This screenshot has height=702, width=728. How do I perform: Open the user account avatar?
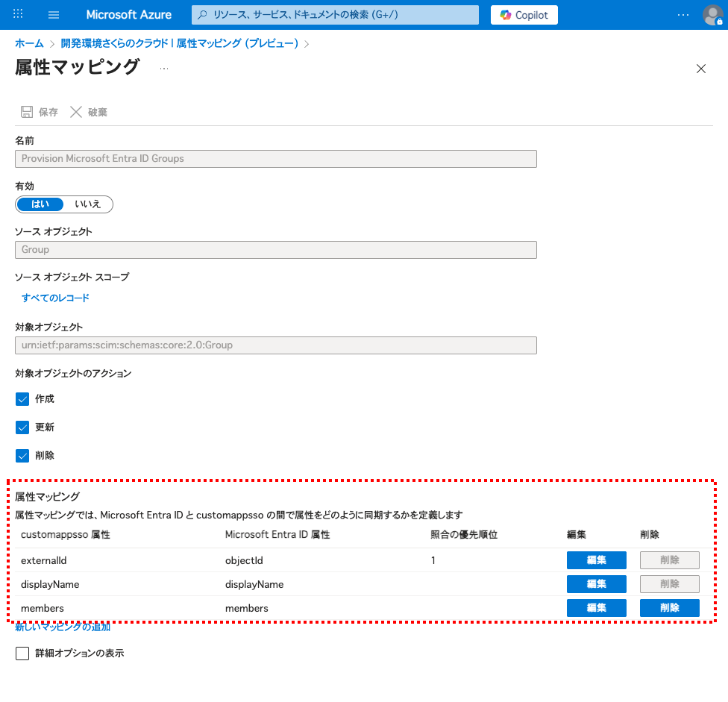712,15
